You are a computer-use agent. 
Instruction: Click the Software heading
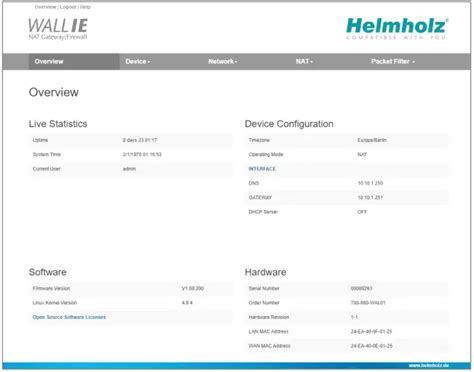48,272
